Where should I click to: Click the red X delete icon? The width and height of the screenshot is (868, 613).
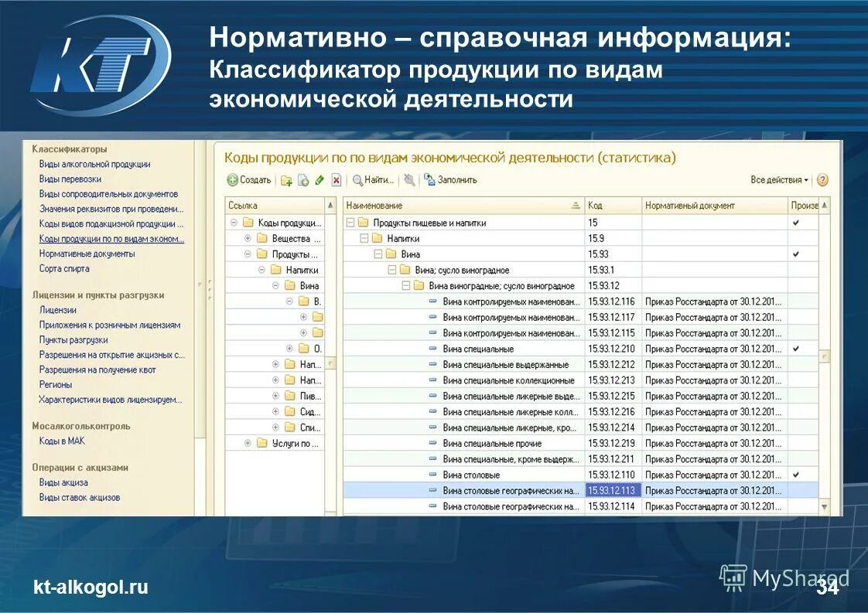click(x=336, y=179)
